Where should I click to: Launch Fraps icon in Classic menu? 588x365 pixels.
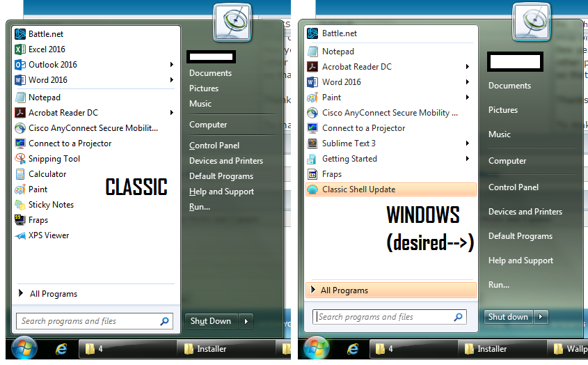(x=20, y=220)
